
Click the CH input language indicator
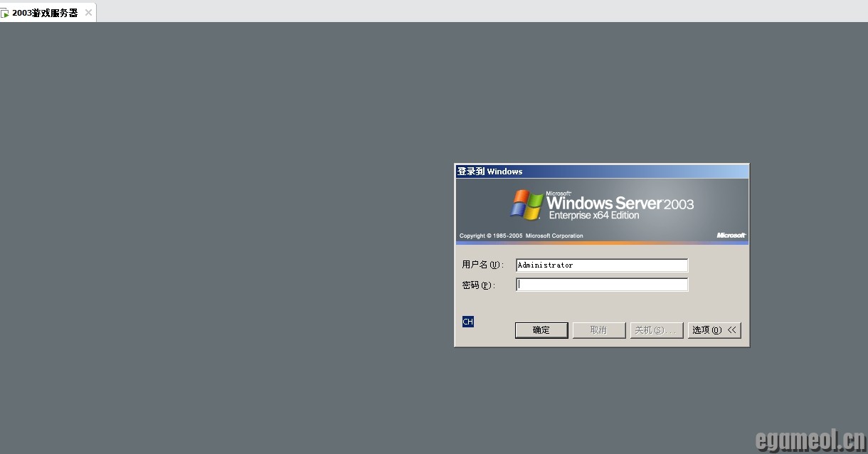click(x=467, y=322)
